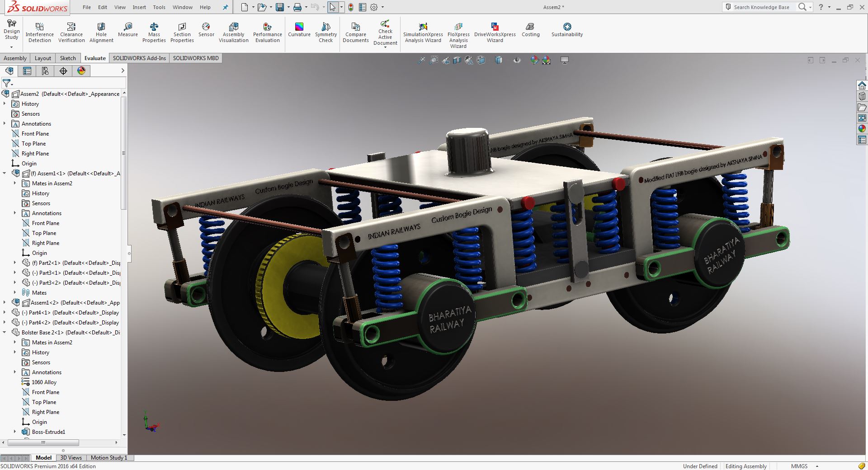Open Hole Alignment check

point(101,33)
